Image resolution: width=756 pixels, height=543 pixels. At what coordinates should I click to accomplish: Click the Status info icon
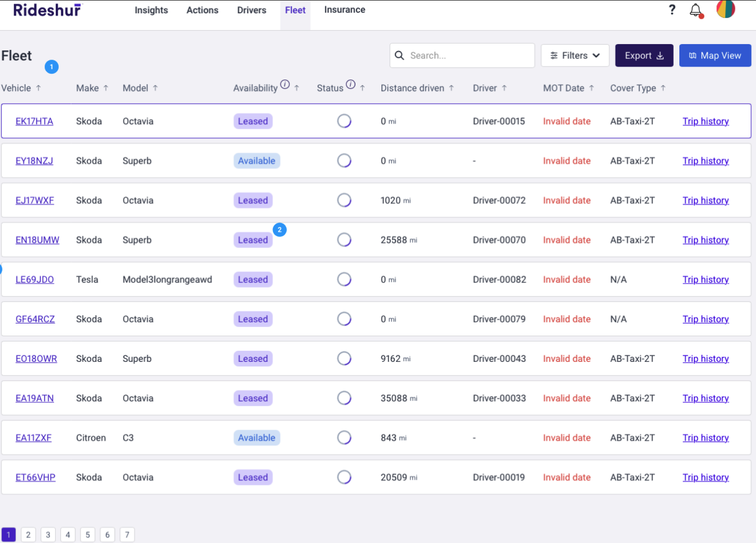[350, 84]
